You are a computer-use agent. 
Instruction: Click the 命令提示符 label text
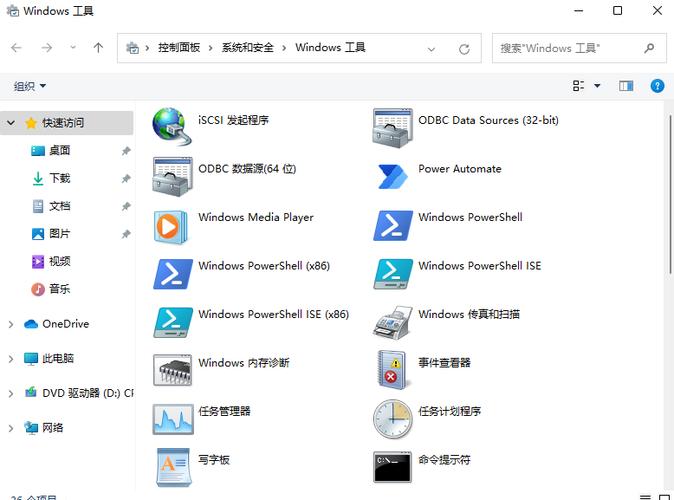444,460
